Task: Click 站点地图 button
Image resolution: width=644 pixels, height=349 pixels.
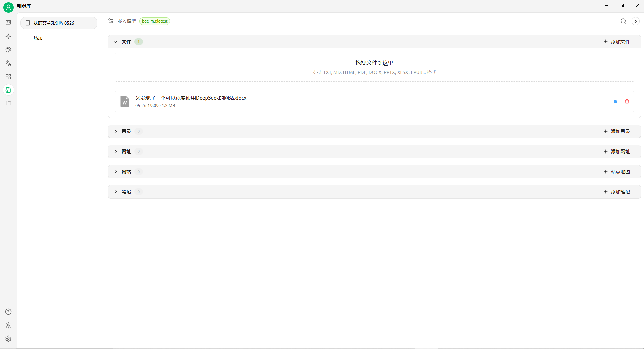Action: (617, 172)
